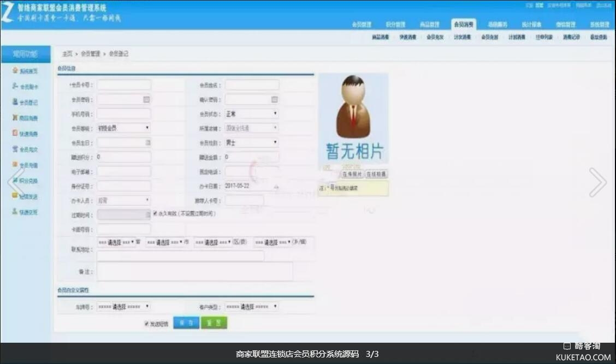This screenshot has width=616, height=364.
Task: Expand the 会员状态 dropdown showing 正常
Action: point(252,114)
